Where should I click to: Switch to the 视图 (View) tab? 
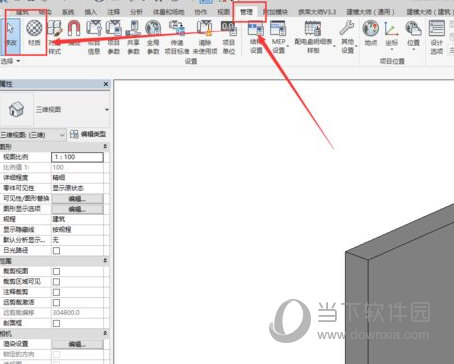pyautogui.click(x=224, y=12)
